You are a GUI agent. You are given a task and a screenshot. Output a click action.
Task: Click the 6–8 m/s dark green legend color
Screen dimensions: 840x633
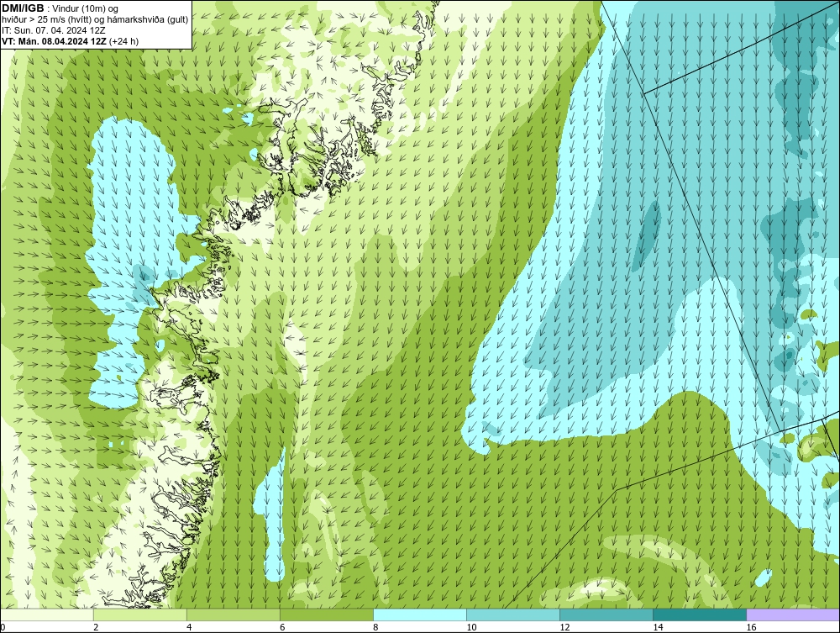tap(327, 615)
